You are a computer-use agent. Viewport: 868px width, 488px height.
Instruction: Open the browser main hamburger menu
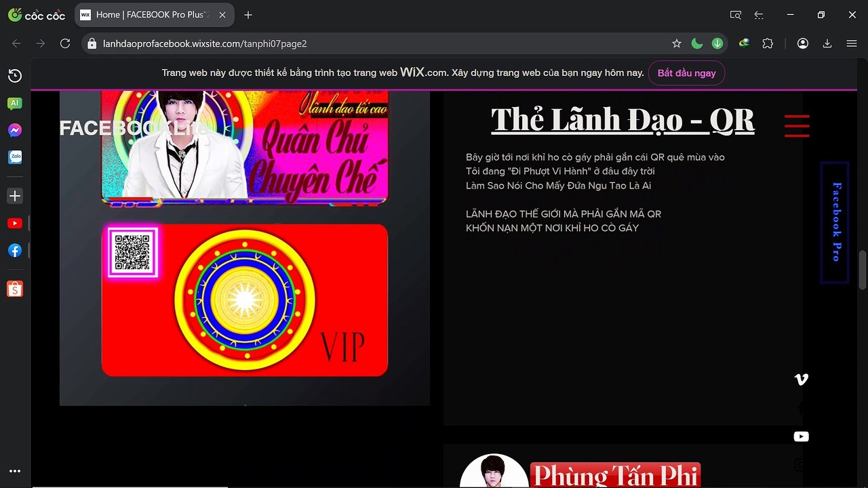[852, 43]
